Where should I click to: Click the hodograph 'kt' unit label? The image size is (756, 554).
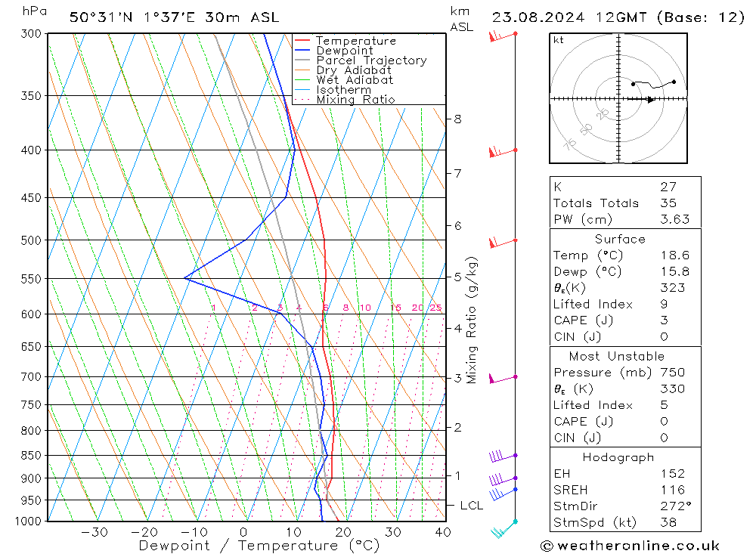pos(559,40)
